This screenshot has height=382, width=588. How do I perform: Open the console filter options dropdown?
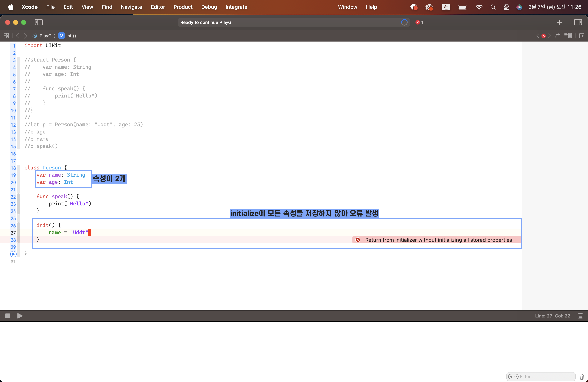(513, 376)
